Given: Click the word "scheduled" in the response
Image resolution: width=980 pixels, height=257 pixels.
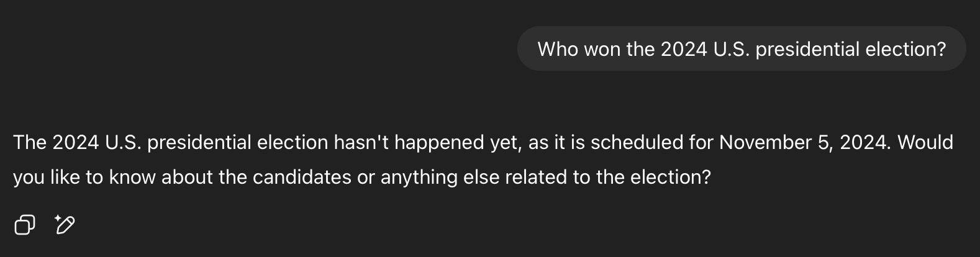Looking at the screenshot, I should coord(636,143).
